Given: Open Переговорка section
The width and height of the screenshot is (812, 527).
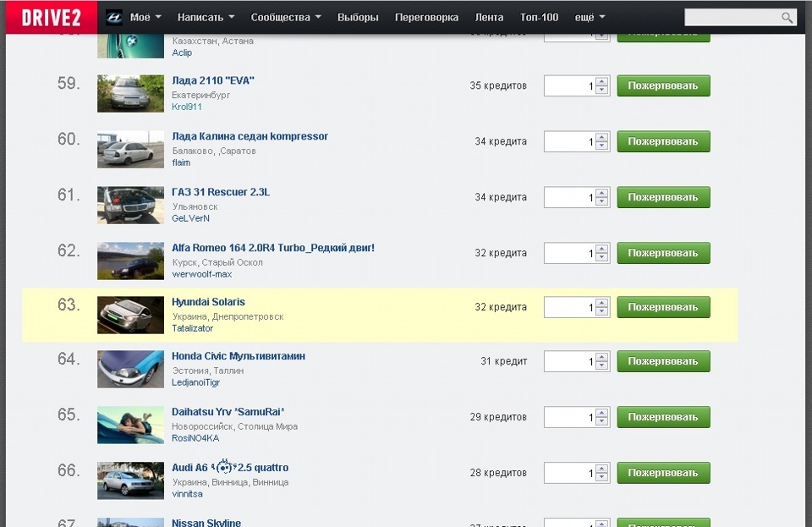Looking at the screenshot, I should tap(426, 17).
